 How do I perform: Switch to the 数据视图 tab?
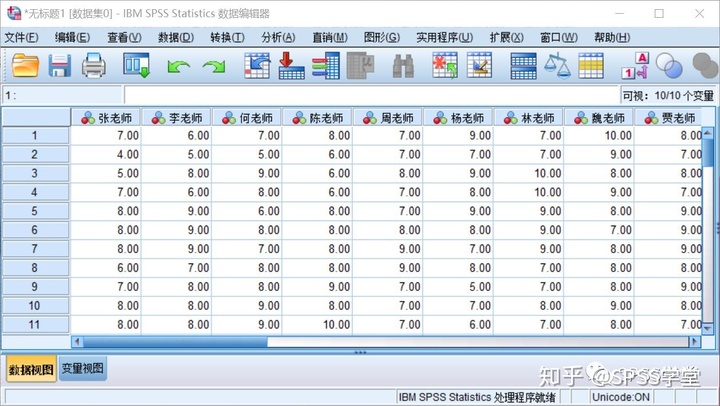pos(31,369)
